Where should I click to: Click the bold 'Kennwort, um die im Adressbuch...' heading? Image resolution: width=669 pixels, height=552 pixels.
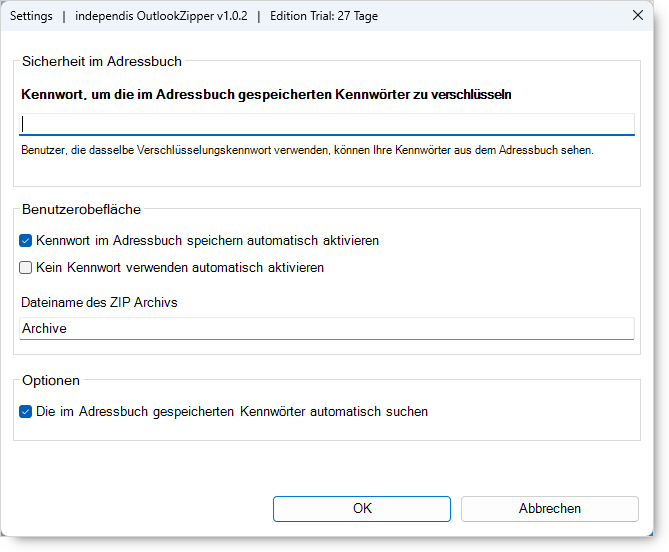(266, 94)
